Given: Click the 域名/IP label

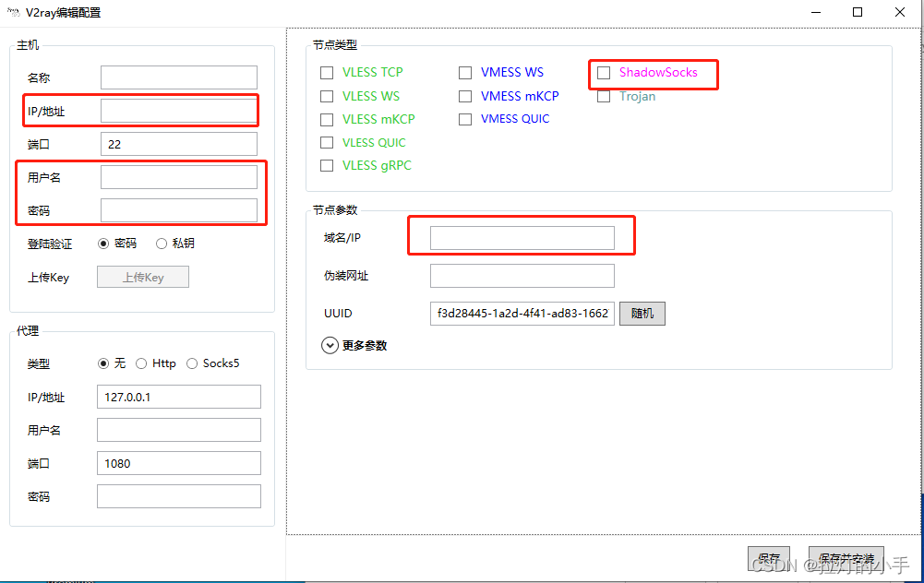Looking at the screenshot, I should click(x=342, y=238).
